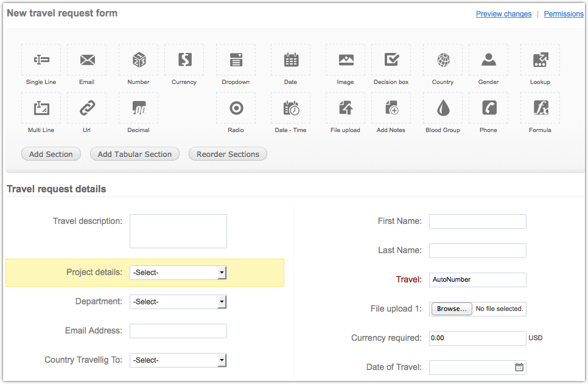This screenshot has width=588, height=384.
Task: Open the Date of Travel calendar picker
Action: click(x=519, y=367)
